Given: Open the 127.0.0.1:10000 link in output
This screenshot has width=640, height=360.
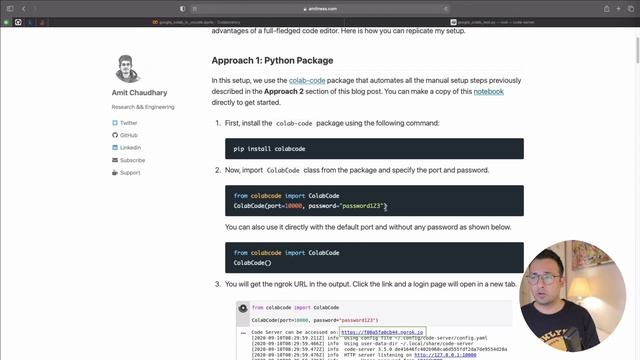Looking at the screenshot, I should pyautogui.click(x=445, y=355).
